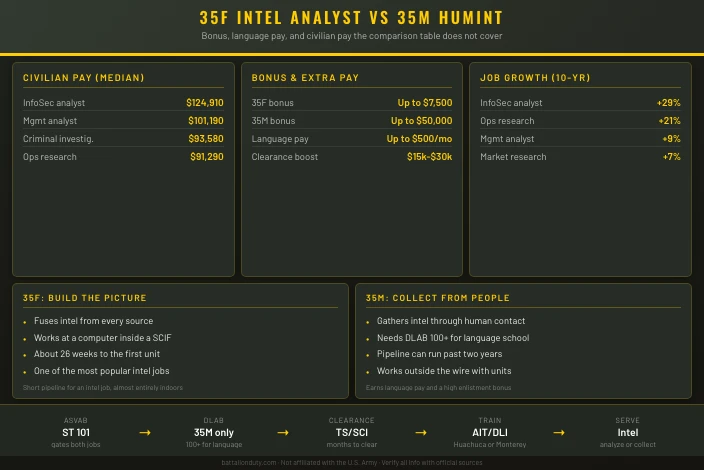Click the arrow after the Clearance step
This screenshot has height=470, width=704.
[x=421, y=433]
